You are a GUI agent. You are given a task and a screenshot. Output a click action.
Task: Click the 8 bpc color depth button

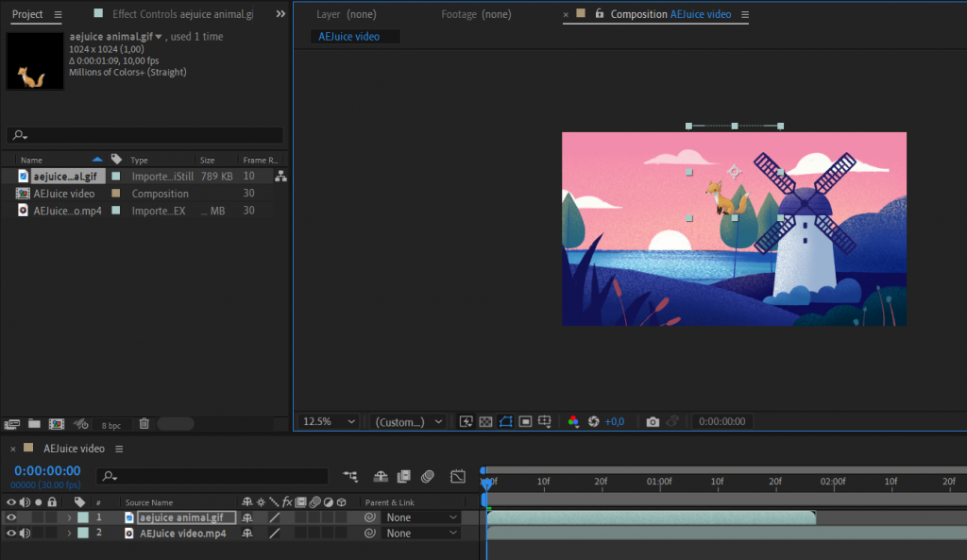[110, 424]
